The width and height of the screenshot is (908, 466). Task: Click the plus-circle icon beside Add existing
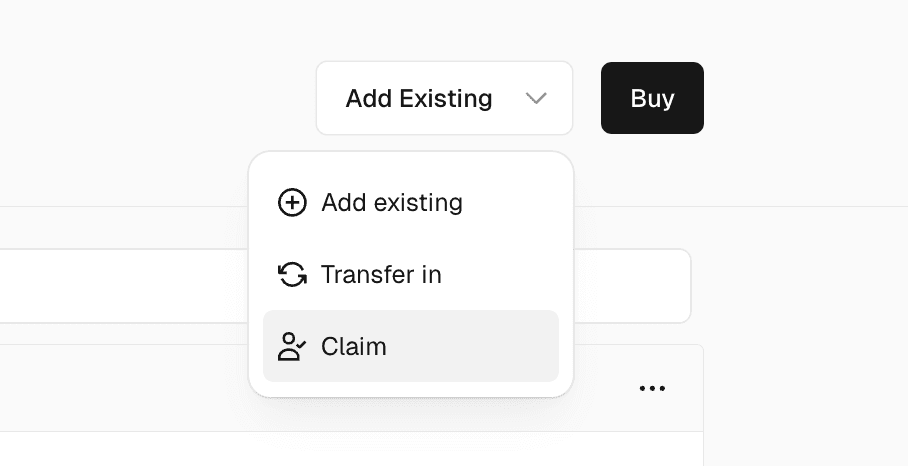292,203
